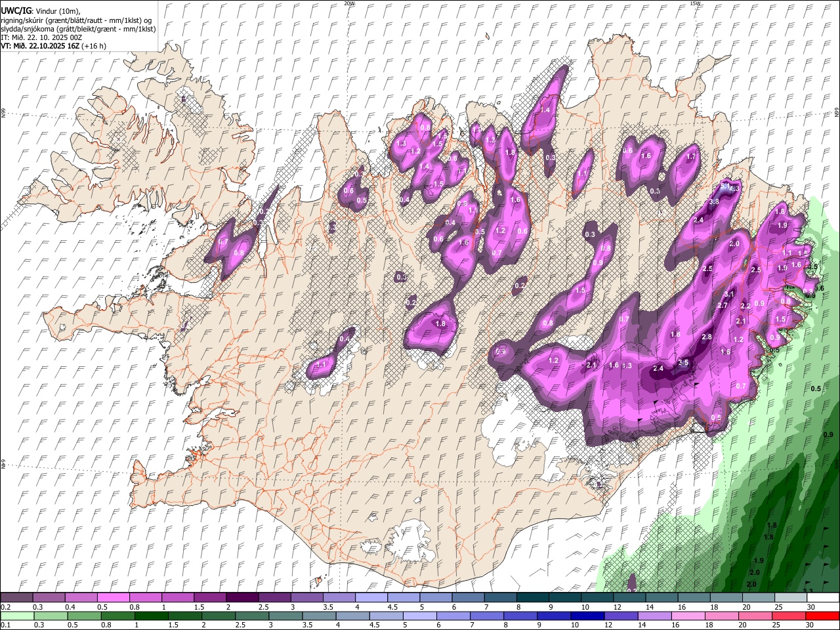Click the 'IT: Mið. 22. 10. 2025 00Z' line
This screenshot has height=630, width=840.
click(41, 37)
